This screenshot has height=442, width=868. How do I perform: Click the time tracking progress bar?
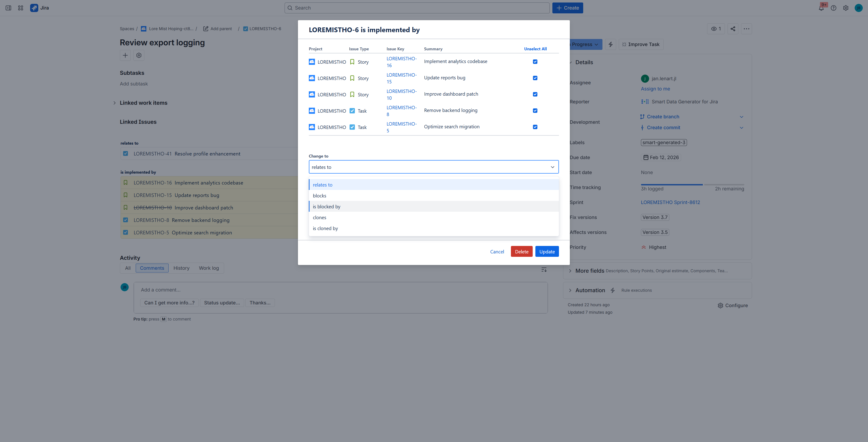point(692,185)
